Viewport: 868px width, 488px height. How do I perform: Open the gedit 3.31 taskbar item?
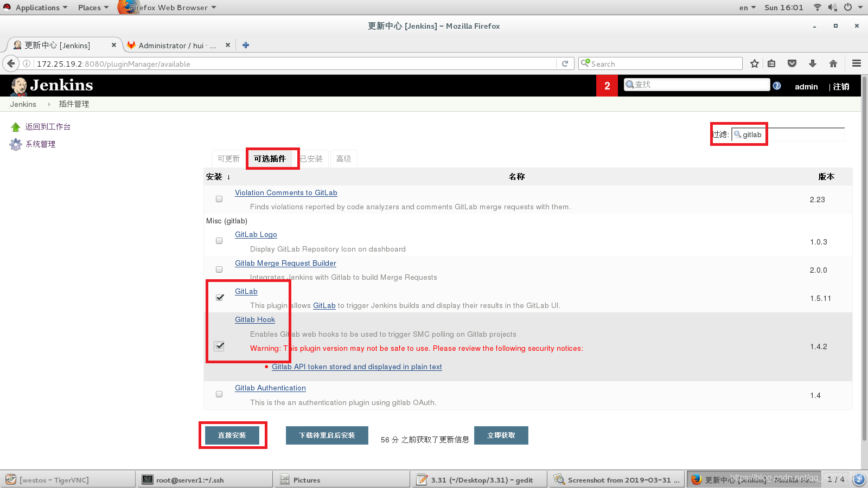pos(479,480)
